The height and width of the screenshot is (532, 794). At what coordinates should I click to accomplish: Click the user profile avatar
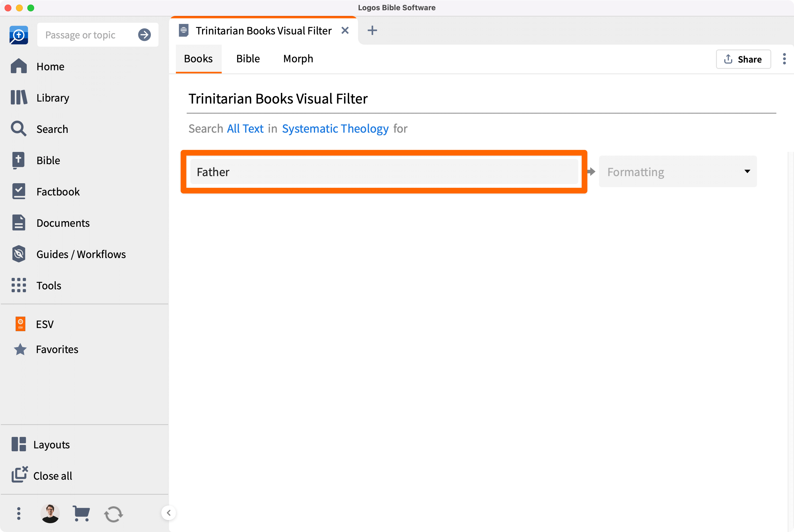[50, 513]
